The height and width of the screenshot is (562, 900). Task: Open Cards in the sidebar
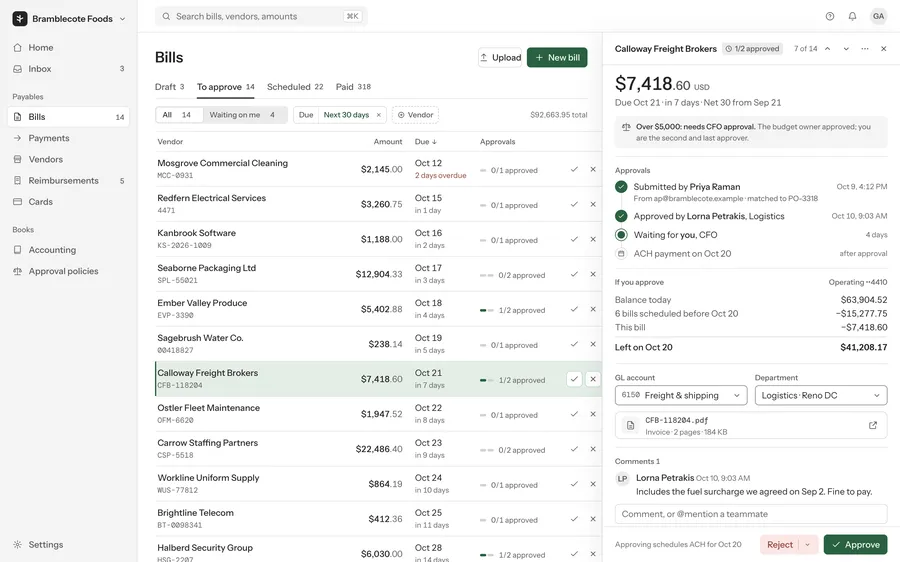[69, 202]
